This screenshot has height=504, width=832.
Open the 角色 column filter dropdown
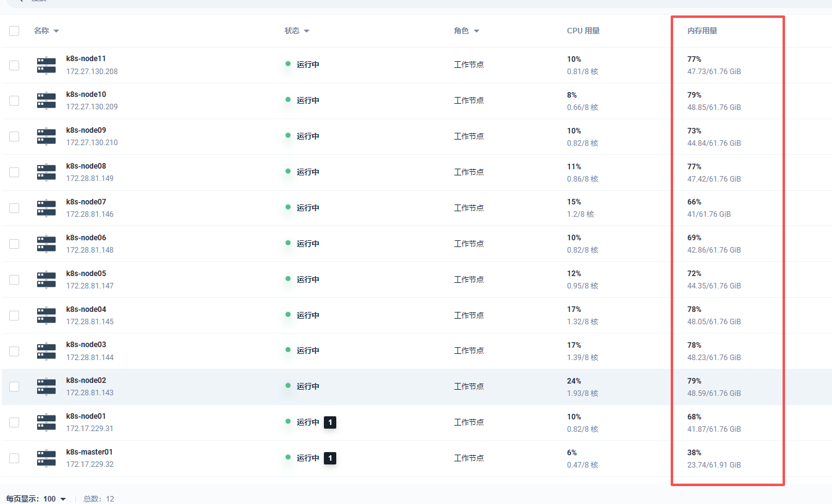476,31
